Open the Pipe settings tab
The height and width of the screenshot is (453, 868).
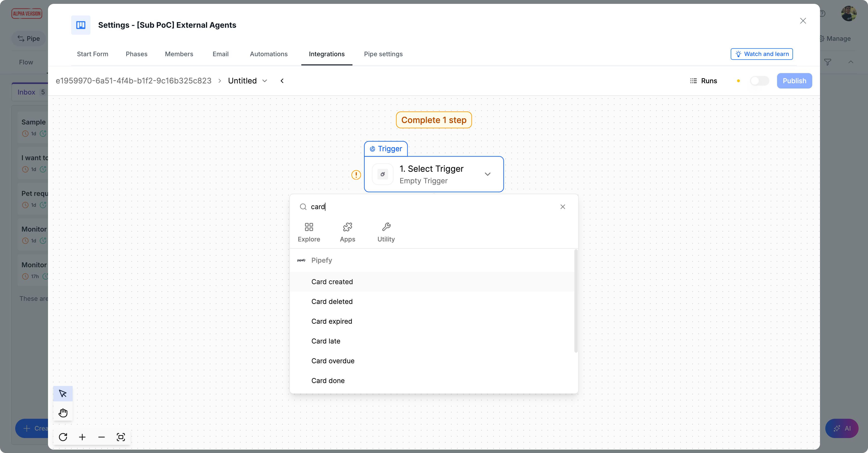[x=383, y=54]
